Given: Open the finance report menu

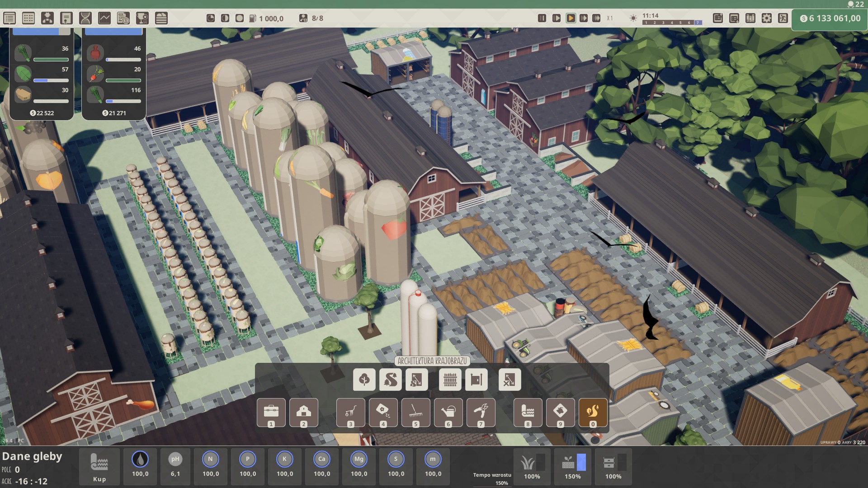Looking at the screenshot, I should 123,18.
